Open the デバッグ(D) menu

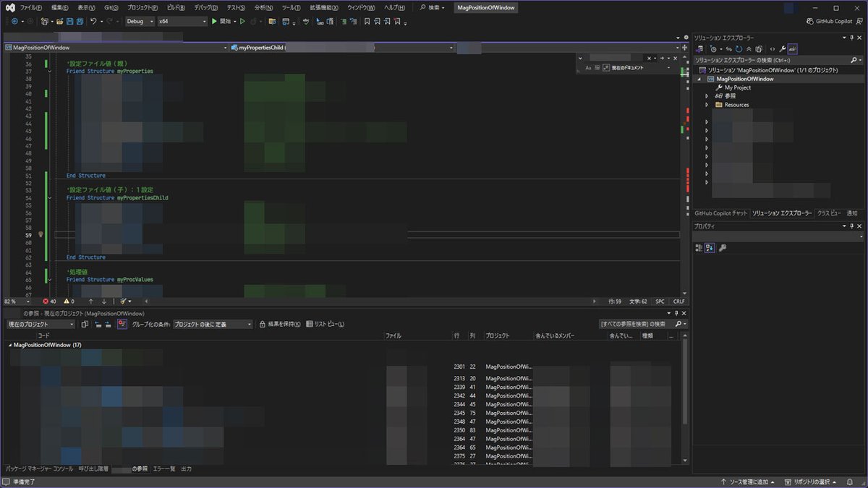206,7
